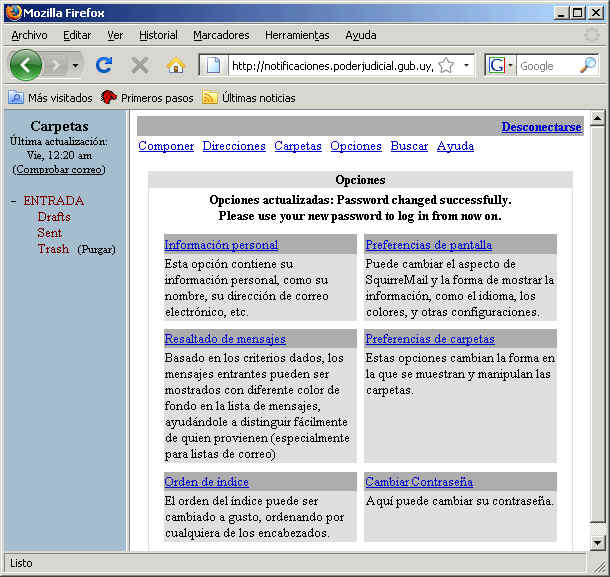Click the page identity icon in the address bar
The image size is (610, 577).
(213, 65)
